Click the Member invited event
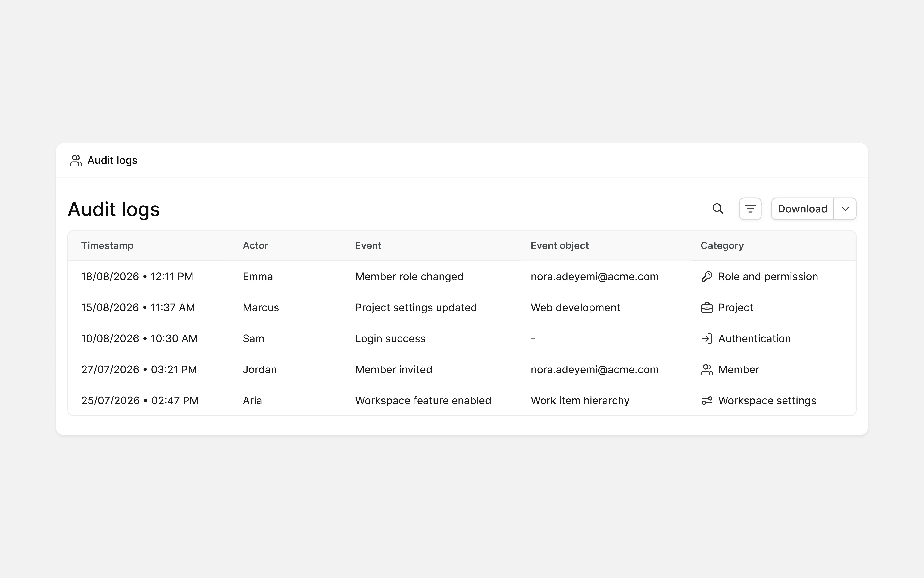 pyautogui.click(x=394, y=369)
